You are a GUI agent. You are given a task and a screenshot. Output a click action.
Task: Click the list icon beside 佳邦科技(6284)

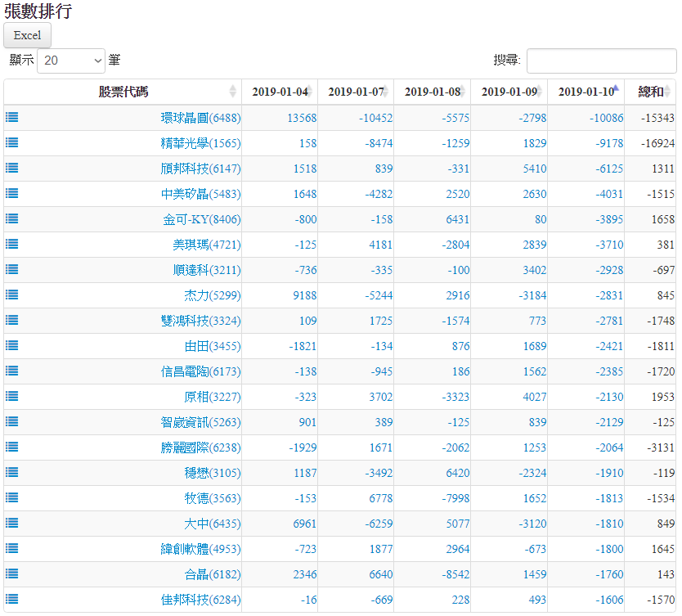tap(12, 599)
